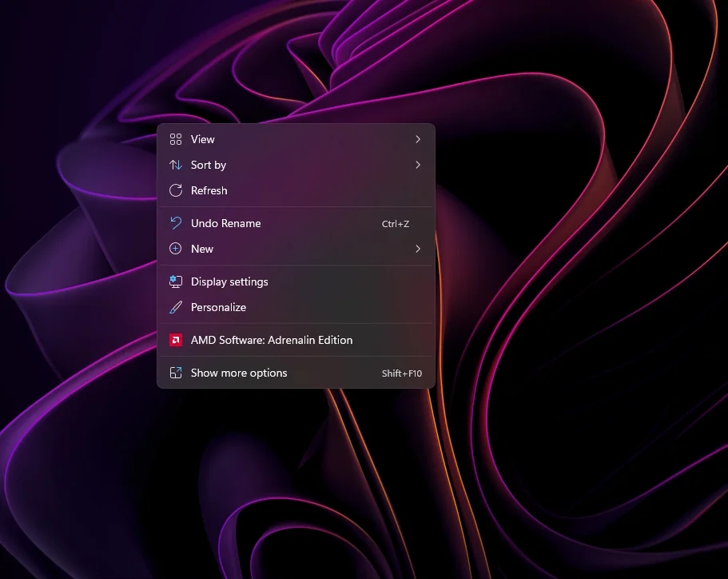Click the Undo Rename curved arrow icon
The width and height of the screenshot is (728, 579).
click(x=176, y=223)
